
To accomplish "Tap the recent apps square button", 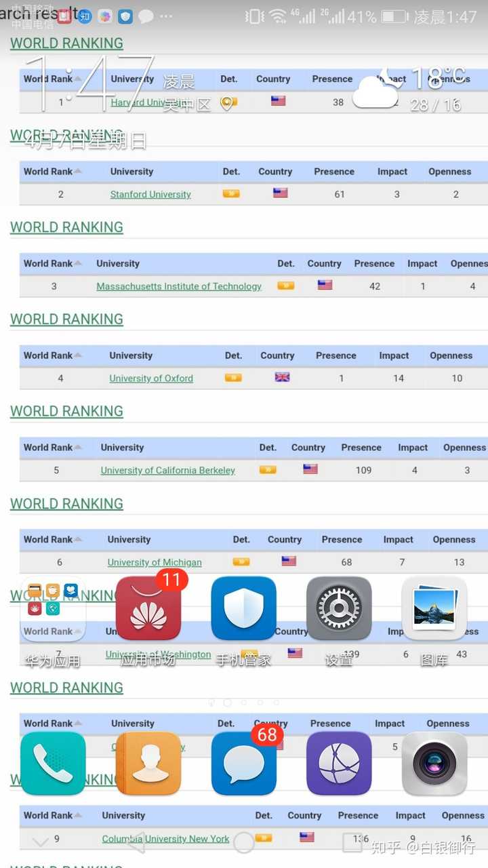I will pyautogui.click(x=352, y=843).
